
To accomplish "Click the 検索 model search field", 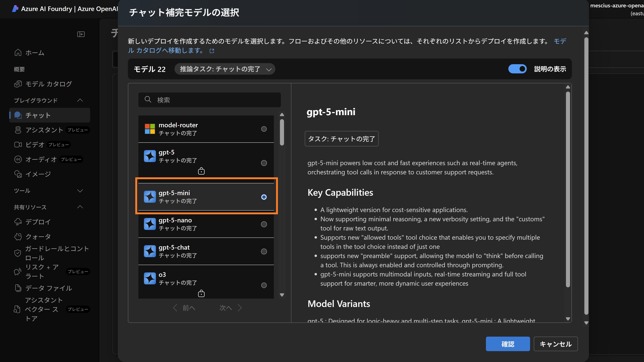I will click(209, 100).
